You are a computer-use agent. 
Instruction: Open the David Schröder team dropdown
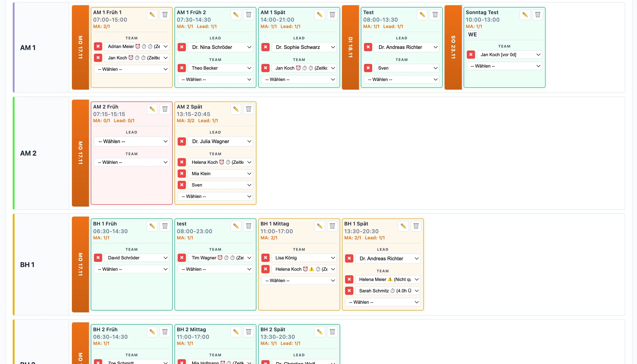pyautogui.click(x=137, y=258)
